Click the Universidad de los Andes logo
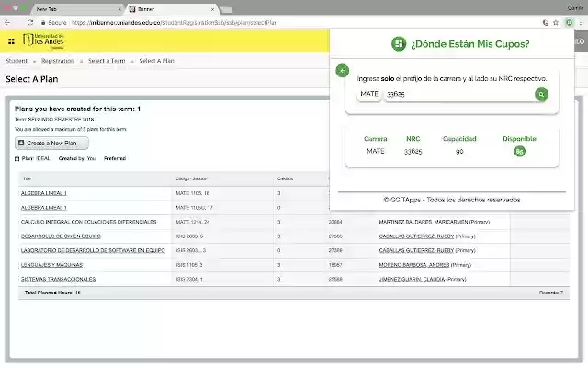Screen dimensions: 588x368 point(44,40)
